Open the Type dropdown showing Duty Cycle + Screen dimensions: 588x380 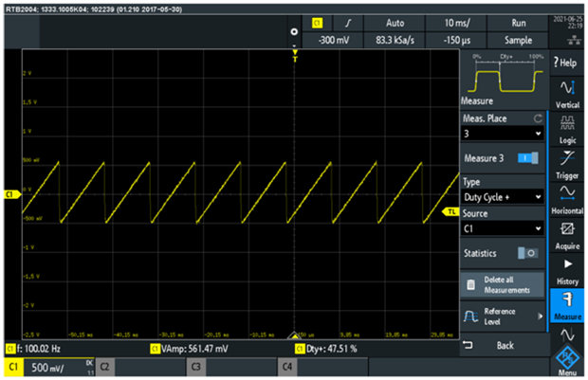pyautogui.click(x=502, y=197)
